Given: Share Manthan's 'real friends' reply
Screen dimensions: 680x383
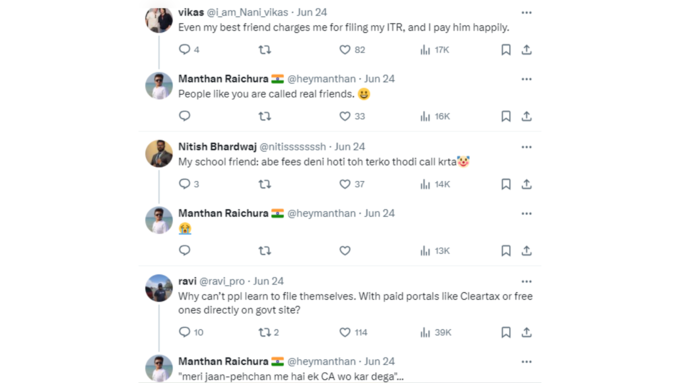Looking at the screenshot, I should [526, 116].
